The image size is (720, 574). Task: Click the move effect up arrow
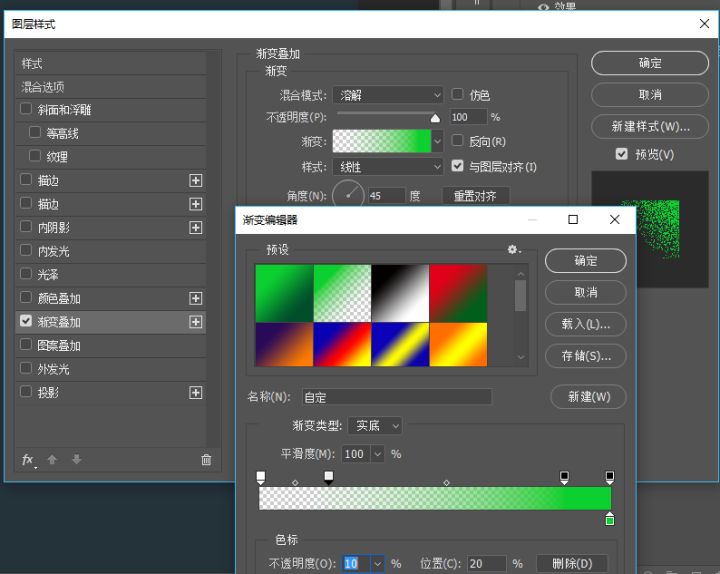coord(52,460)
